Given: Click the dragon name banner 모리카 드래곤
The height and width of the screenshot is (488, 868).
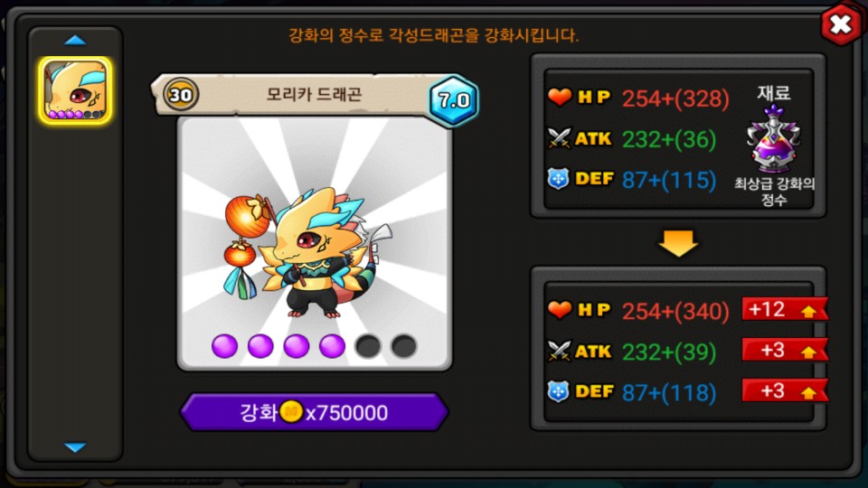Looking at the screenshot, I should click(314, 95).
